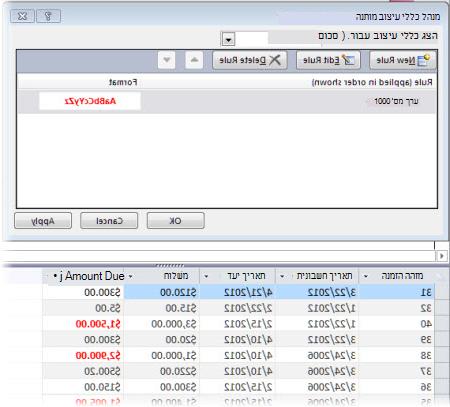Image resolution: width=450 pixels, height=407 pixels.
Task: Click the 3/24/2006 invoice date in row 38
Action: tap(317, 355)
